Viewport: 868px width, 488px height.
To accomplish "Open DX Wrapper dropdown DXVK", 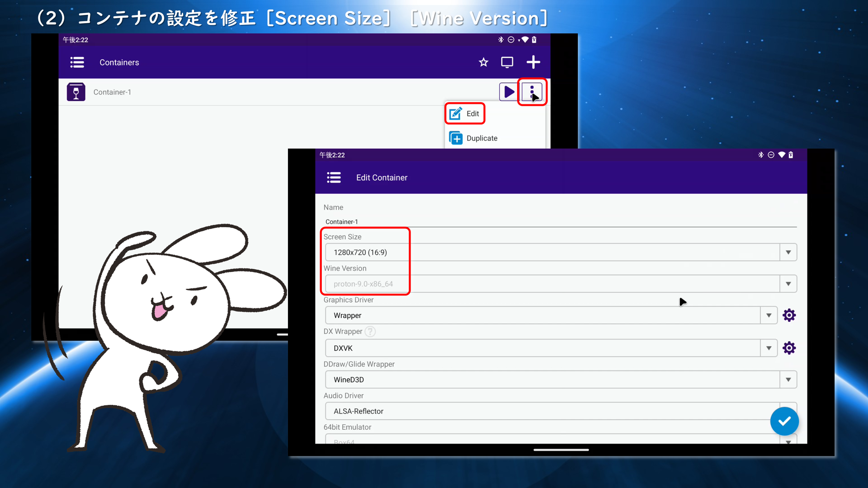I will 551,348.
